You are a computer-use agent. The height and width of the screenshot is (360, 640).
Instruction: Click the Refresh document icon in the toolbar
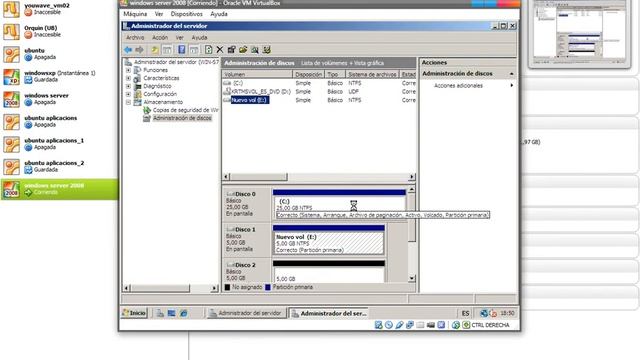209,50
